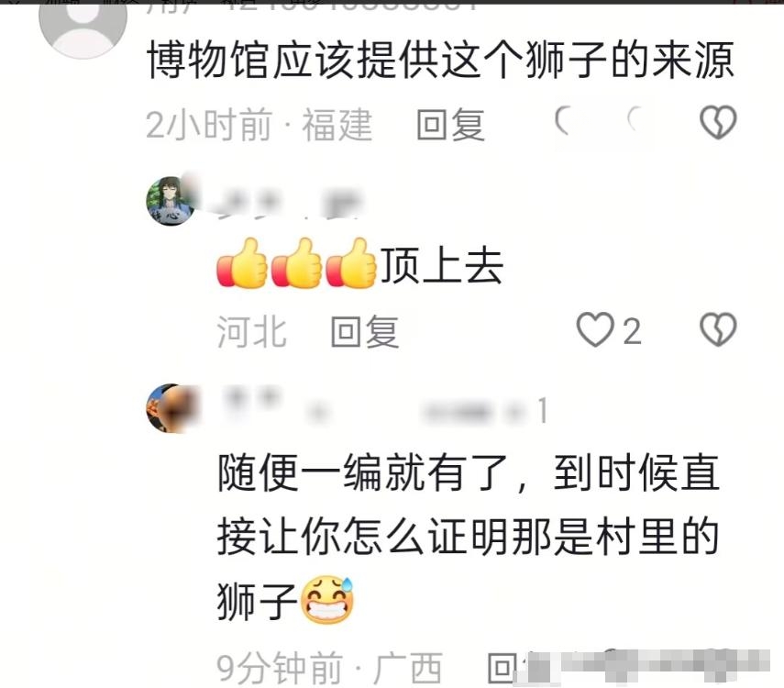Open the blurred avatar of the 广西 commenter
Screen dimensions: 784x688
pos(171,408)
